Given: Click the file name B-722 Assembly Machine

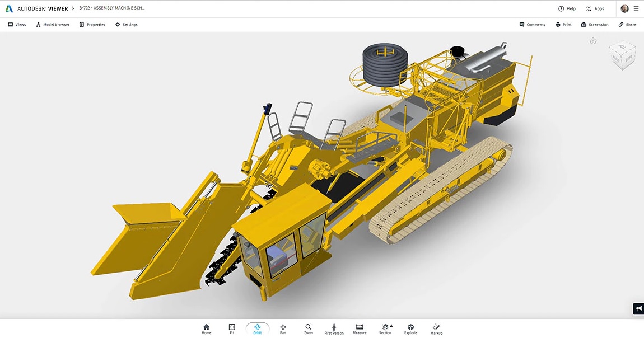Looking at the screenshot, I should [111, 8].
